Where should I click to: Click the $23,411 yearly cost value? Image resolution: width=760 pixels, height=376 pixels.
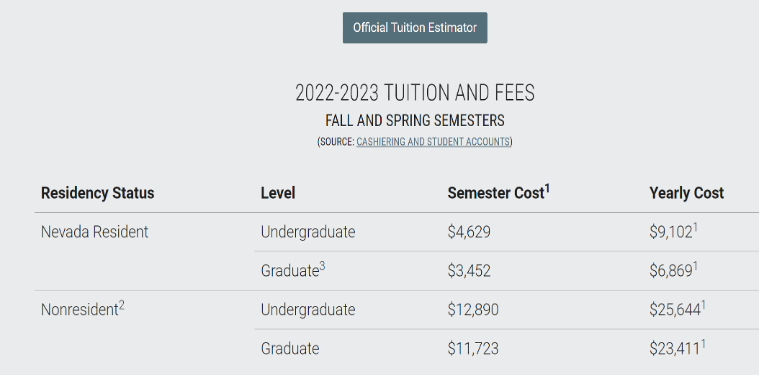(675, 348)
